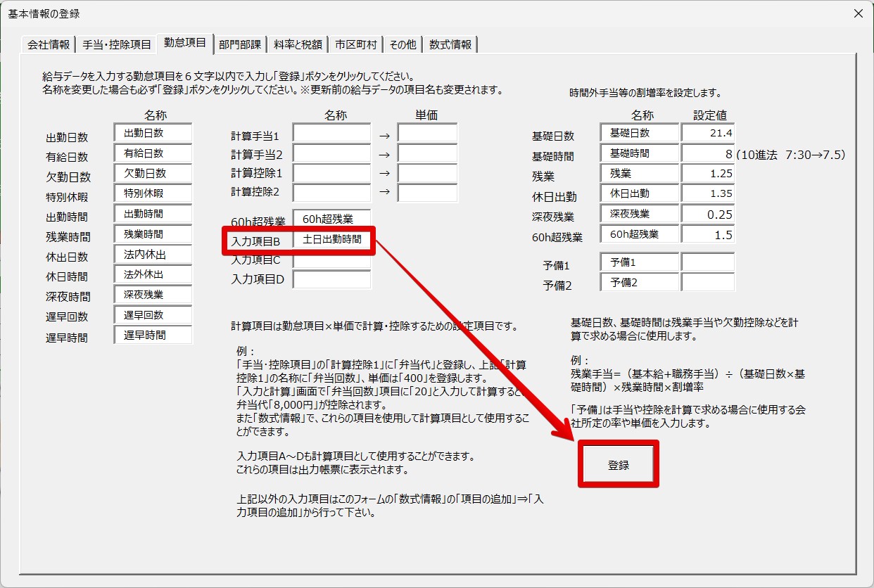Open the 手当・控除項目 tab
Screen dimensions: 874x588
click(x=117, y=44)
